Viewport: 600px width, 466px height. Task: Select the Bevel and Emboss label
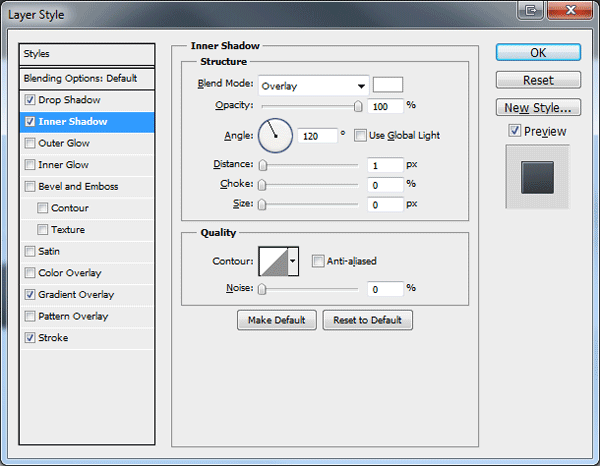[78, 186]
